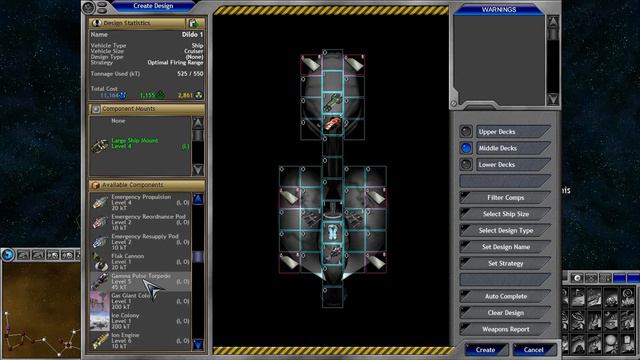Select the Emergency Resupply Pod icon
640x360 pixels.
tap(100, 242)
